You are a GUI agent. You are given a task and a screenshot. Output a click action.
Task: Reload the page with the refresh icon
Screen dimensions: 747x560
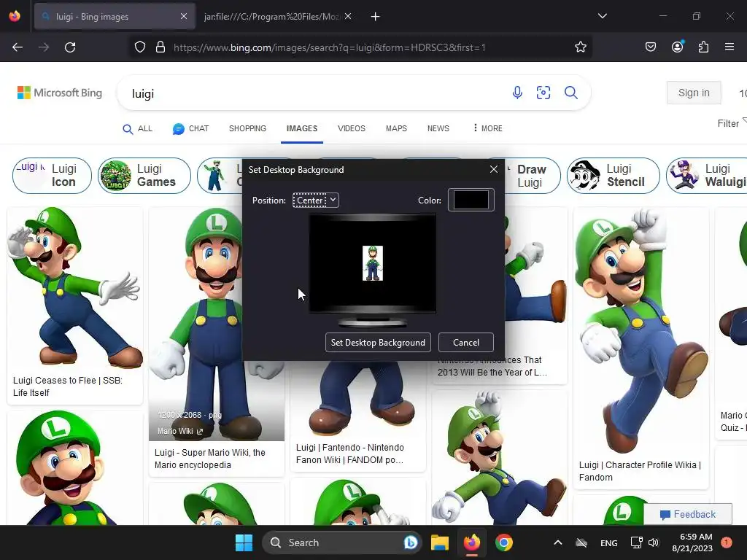point(70,47)
